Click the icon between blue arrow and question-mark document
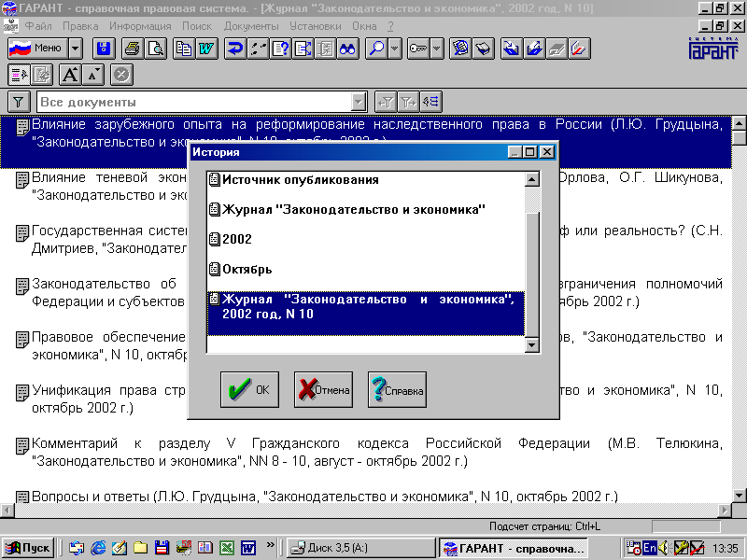Viewport: 747px width, 560px height. pos(258,49)
